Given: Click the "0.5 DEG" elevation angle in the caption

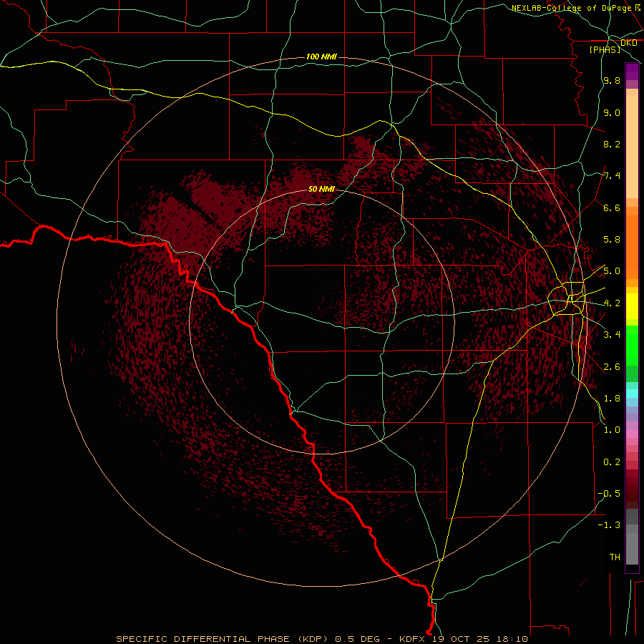Looking at the screenshot, I should [358, 639].
